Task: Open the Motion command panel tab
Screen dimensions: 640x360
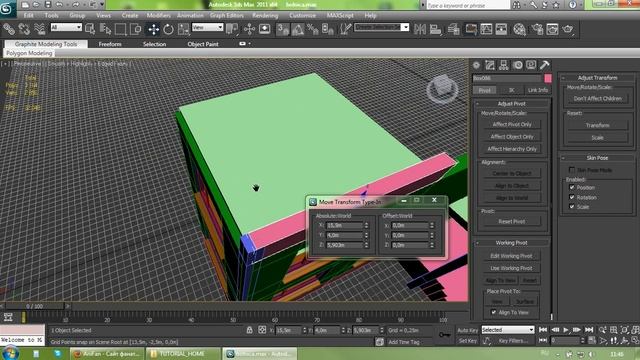Action: coord(518,65)
